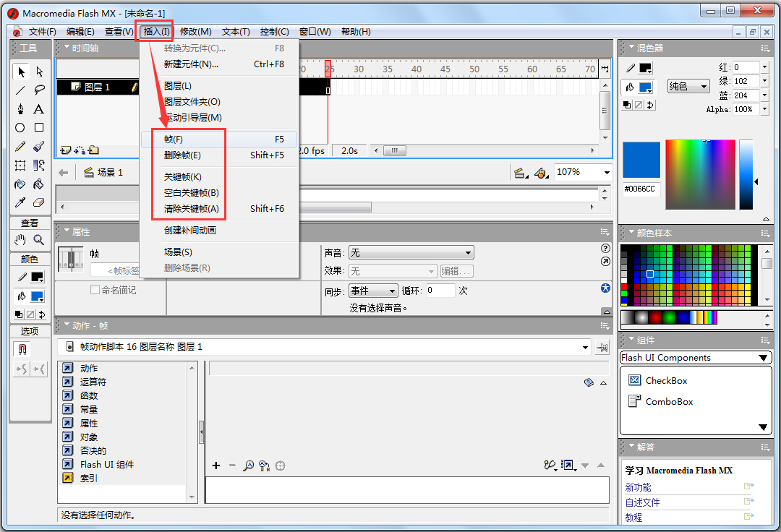Click the brightness slider bar in mixer
Screen dimensions: 781x532
[x=746, y=175]
